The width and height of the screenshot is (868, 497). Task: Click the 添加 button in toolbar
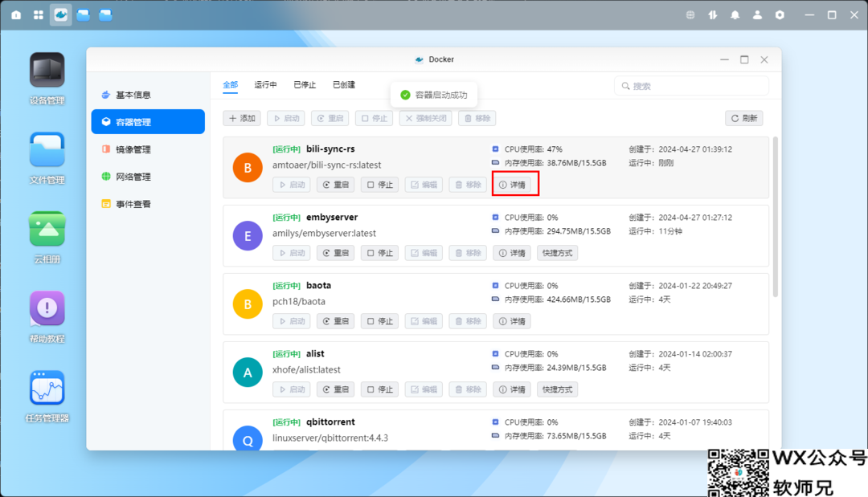tap(242, 118)
